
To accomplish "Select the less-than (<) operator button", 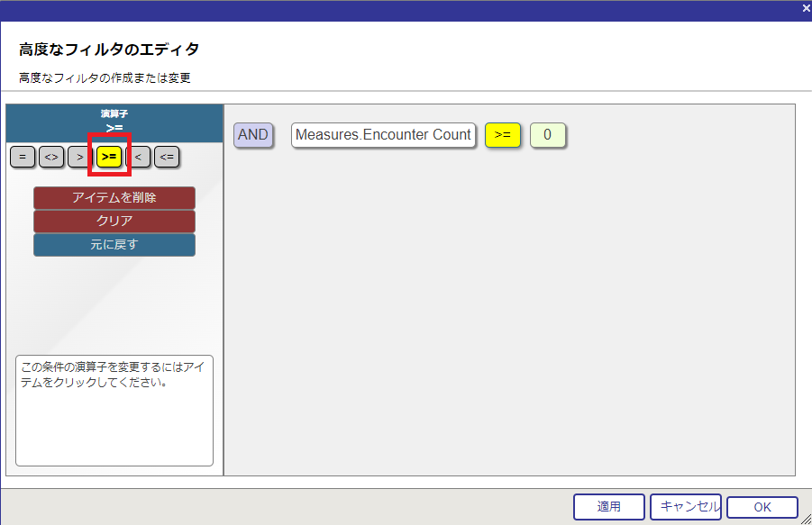I will pyautogui.click(x=140, y=157).
